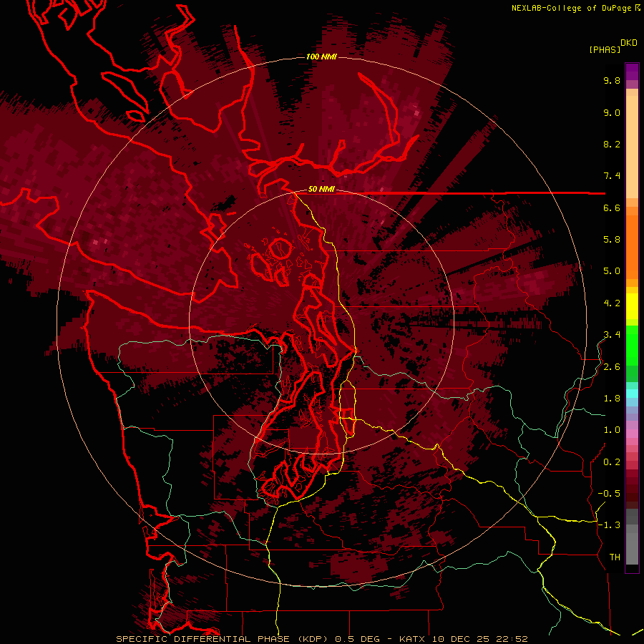Image resolution: width=644 pixels, height=644 pixels.
Task: Click the 6.6 legend value
Action: coord(612,208)
